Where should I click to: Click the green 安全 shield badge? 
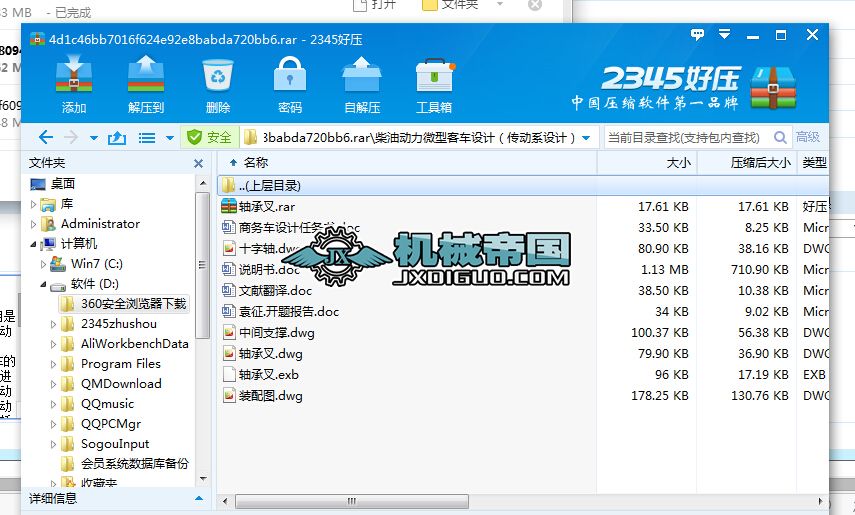tap(210, 137)
